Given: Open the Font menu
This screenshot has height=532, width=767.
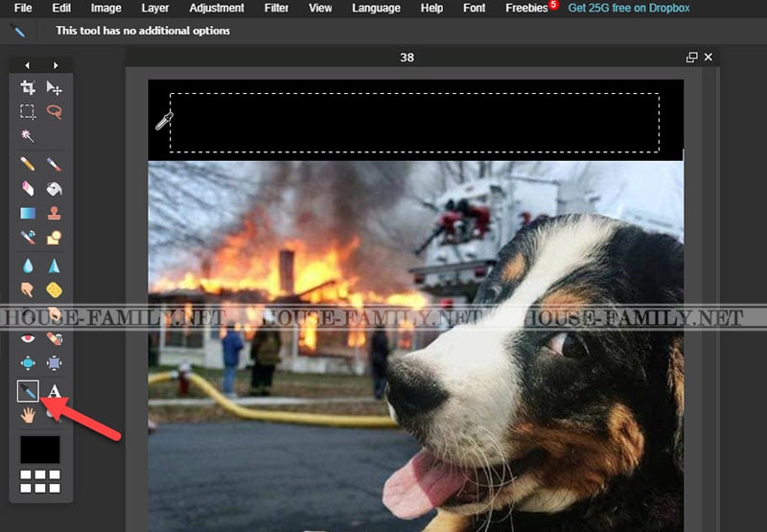Looking at the screenshot, I should pyautogui.click(x=474, y=8).
